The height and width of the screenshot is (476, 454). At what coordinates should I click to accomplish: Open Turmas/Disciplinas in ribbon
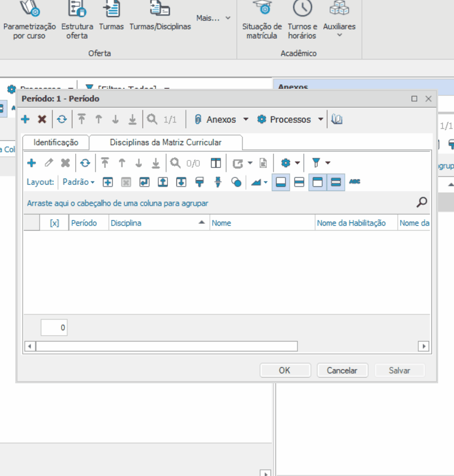(x=160, y=17)
